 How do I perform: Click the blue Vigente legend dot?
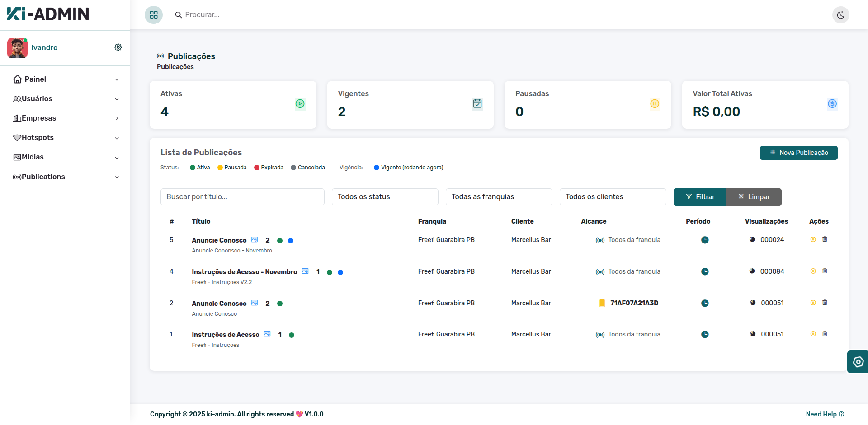point(376,168)
